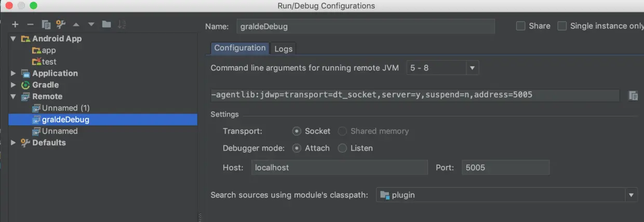
Task: Click the Copy Configuration icon
Action: tap(46, 24)
